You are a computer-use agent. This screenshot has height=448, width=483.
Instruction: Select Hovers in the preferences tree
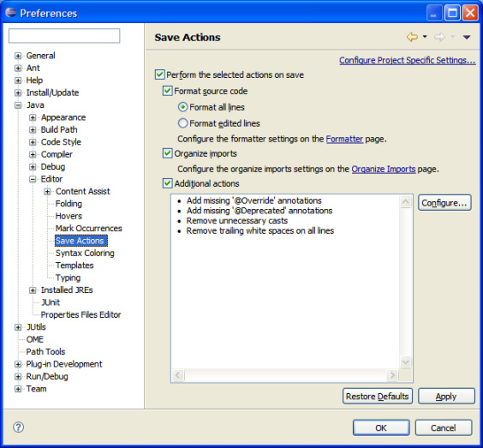(x=69, y=216)
